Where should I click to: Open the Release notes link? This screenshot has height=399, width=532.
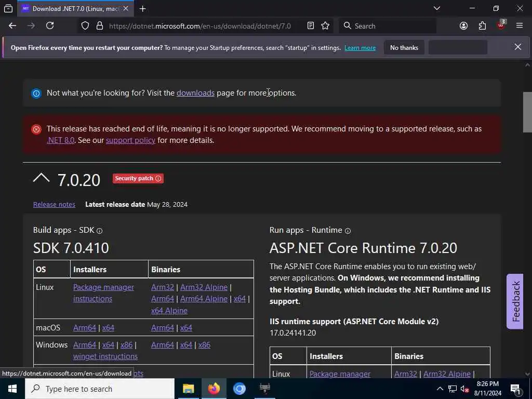[54, 205]
